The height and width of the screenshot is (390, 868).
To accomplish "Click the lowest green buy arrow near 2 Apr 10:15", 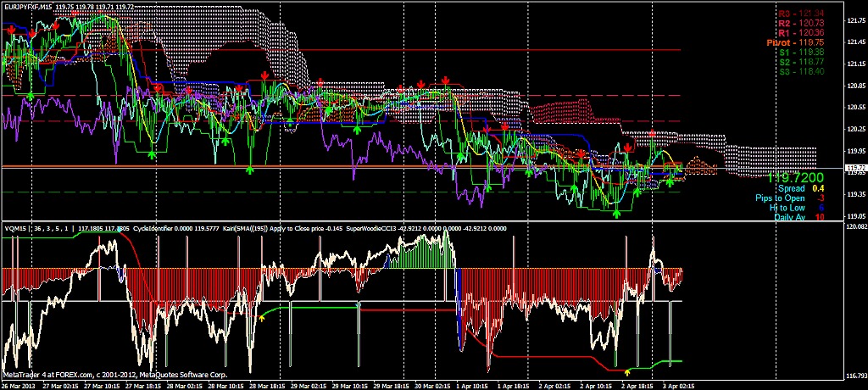I will pos(616,214).
